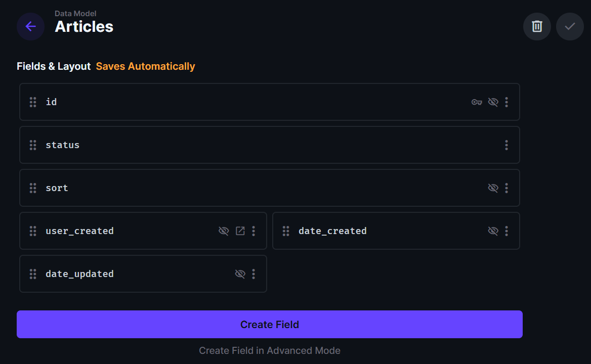This screenshot has width=591, height=364.
Task: Open the more options menu for date_updated
Action: [254, 274]
